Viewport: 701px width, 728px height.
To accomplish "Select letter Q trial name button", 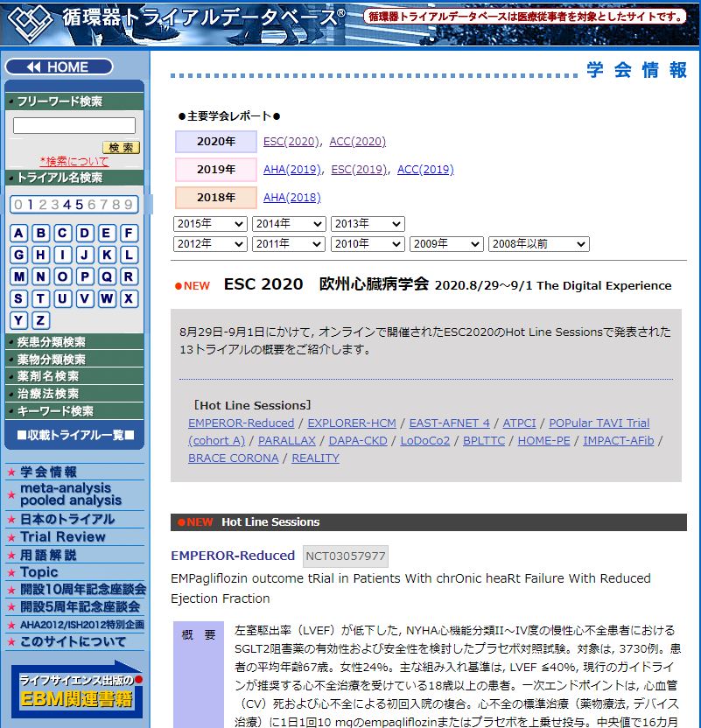I will pos(107,276).
